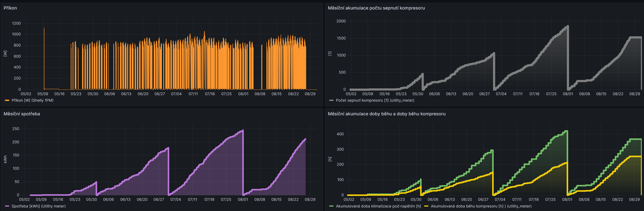The width and height of the screenshot is (644, 211).
Task: Toggle the Spotřeba [kWh] (Utility meter) legend series
Action: (x=38, y=206)
